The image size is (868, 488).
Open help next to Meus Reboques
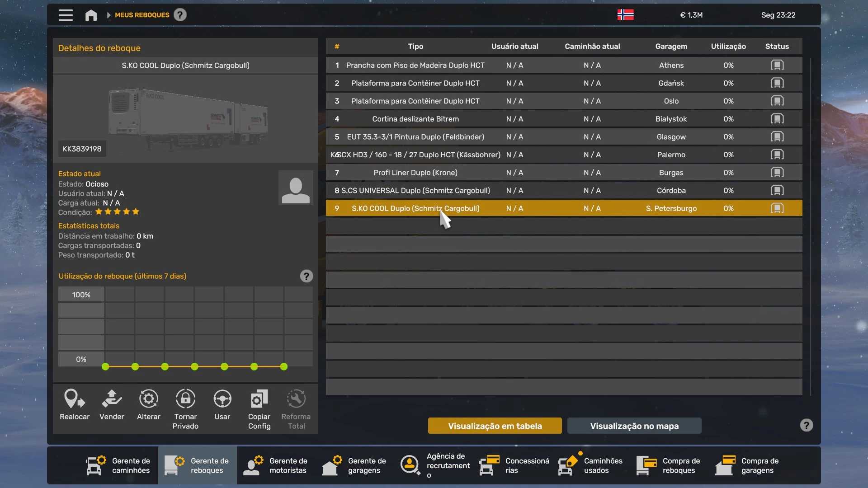[180, 15]
